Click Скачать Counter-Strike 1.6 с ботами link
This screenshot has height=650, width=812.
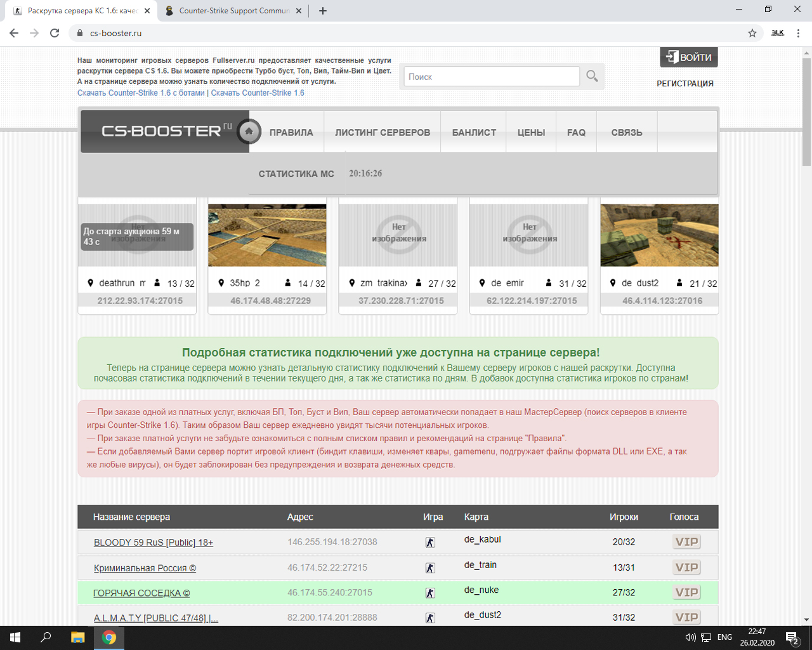point(141,93)
